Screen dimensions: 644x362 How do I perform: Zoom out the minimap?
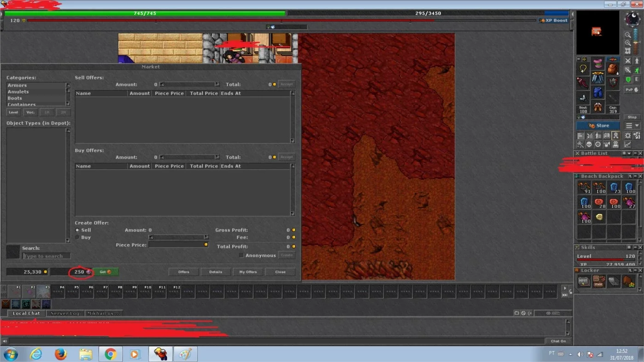628,35
